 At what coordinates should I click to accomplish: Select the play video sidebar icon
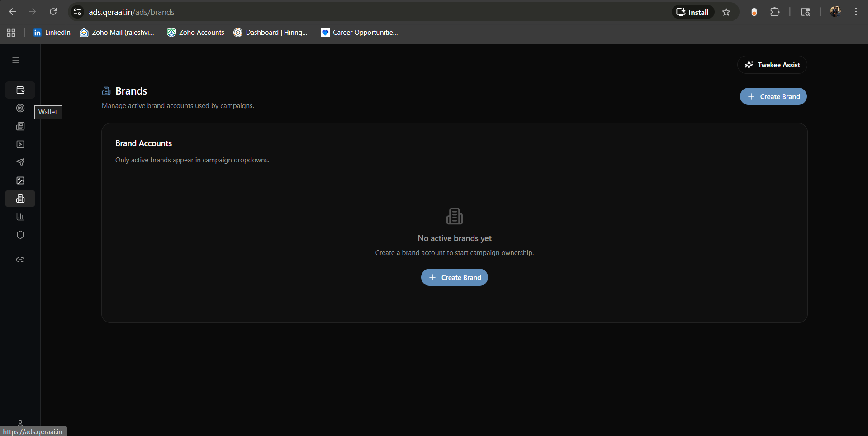coord(20,144)
